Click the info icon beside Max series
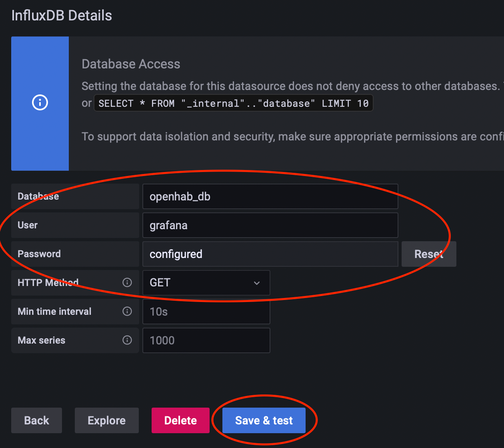This screenshot has height=448, width=504. (127, 340)
